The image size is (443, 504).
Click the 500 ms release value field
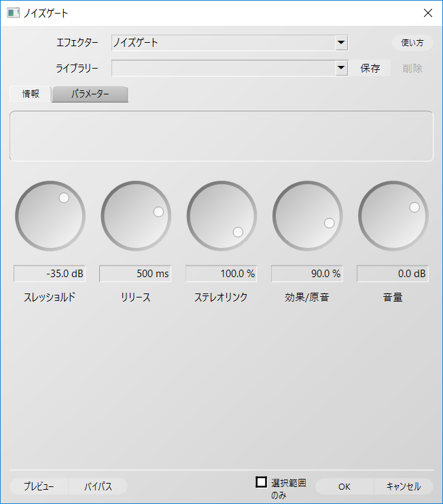pos(135,274)
